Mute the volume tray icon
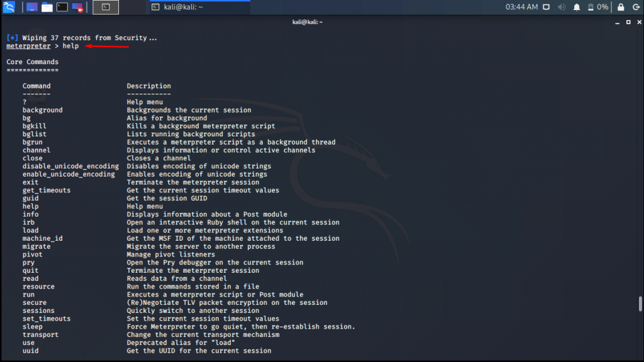 click(x=562, y=7)
